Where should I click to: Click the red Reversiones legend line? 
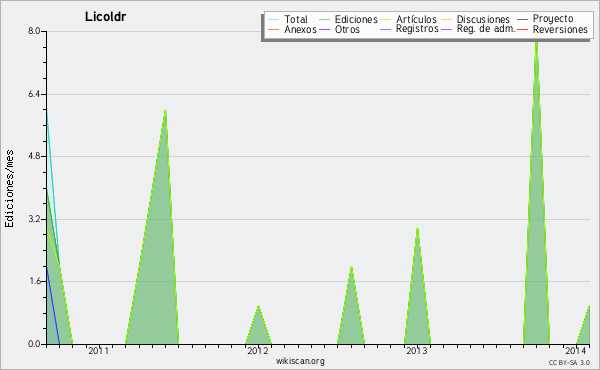[522, 29]
